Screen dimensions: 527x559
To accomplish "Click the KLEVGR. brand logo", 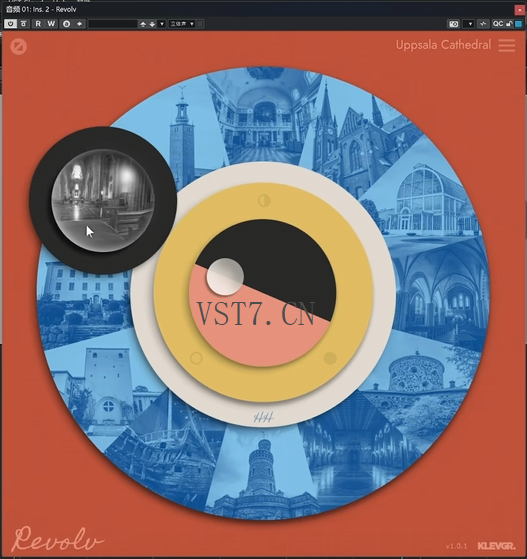I will [496, 546].
